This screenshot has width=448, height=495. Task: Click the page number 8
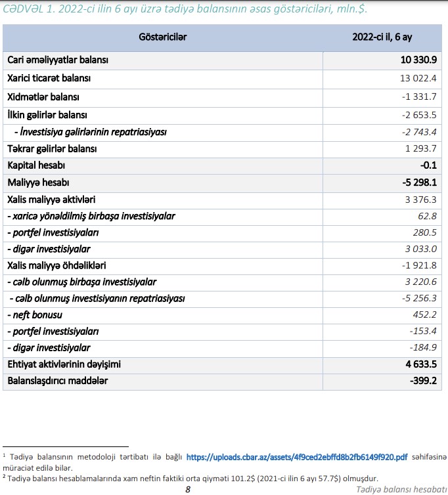188,489
